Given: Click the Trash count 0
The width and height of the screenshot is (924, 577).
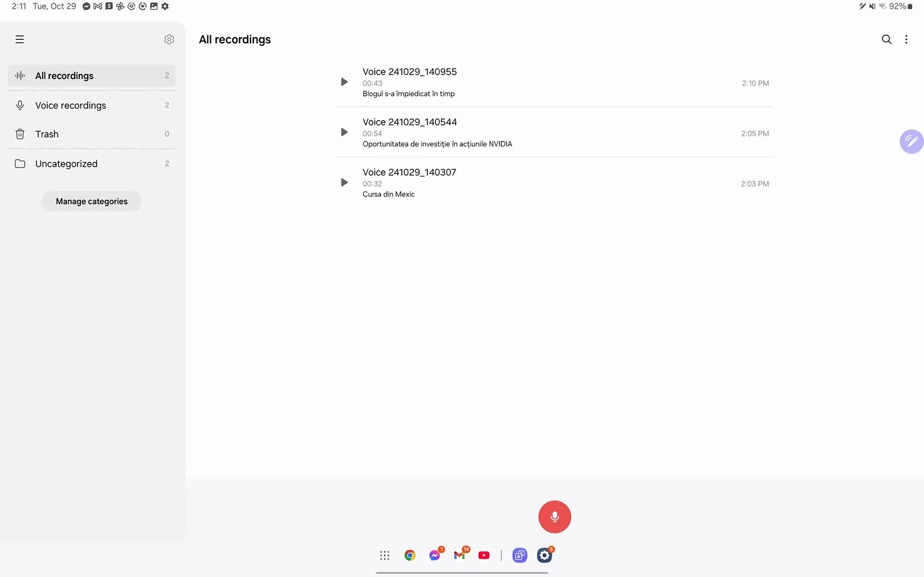Looking at the screenshot, I should point(167,134).
